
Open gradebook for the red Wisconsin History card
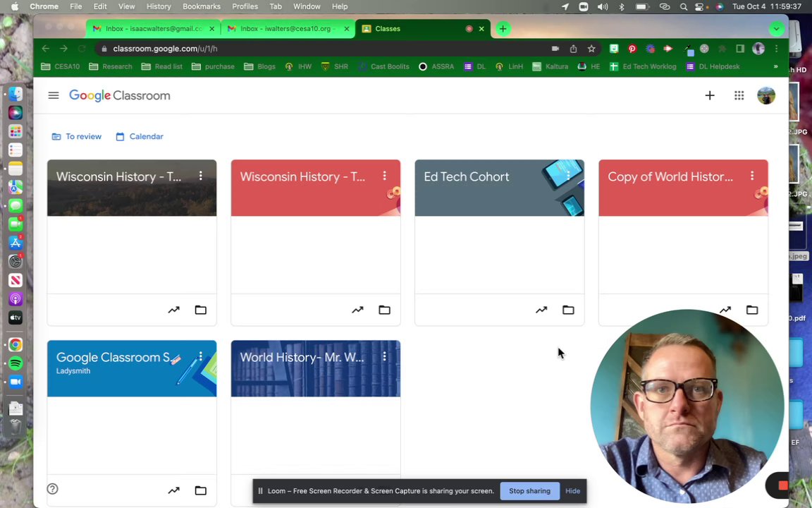357,310
